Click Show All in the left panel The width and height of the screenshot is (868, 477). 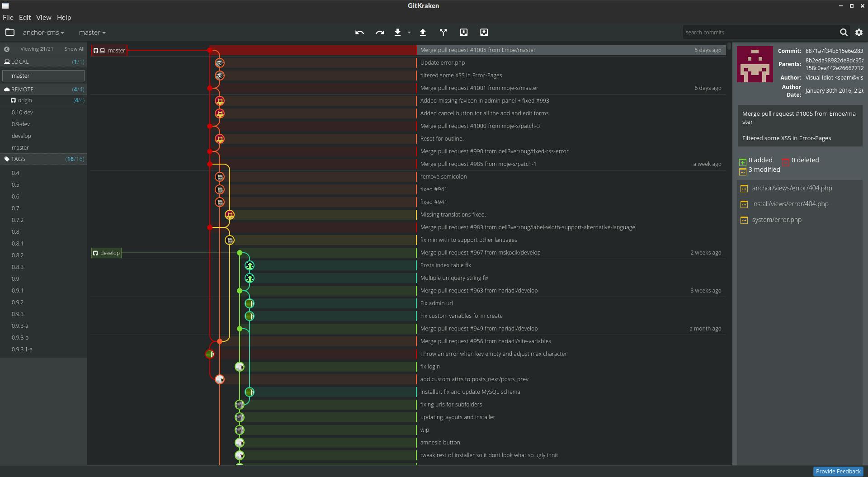74,49
